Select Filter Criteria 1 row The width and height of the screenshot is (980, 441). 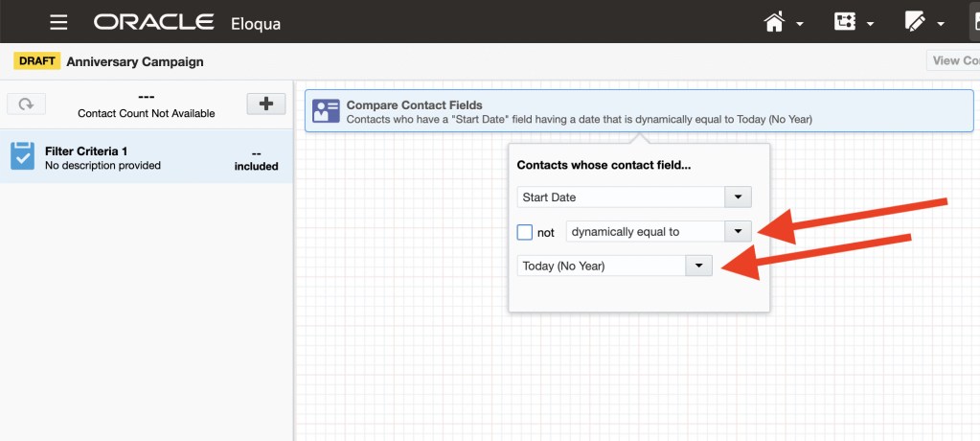click(x=147, y=156)
